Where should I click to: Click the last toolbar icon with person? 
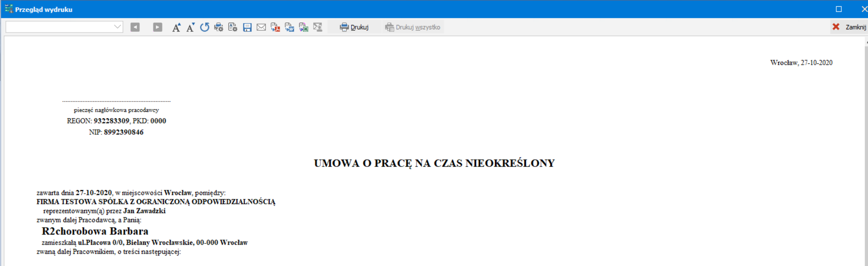[x=318, y=27]
